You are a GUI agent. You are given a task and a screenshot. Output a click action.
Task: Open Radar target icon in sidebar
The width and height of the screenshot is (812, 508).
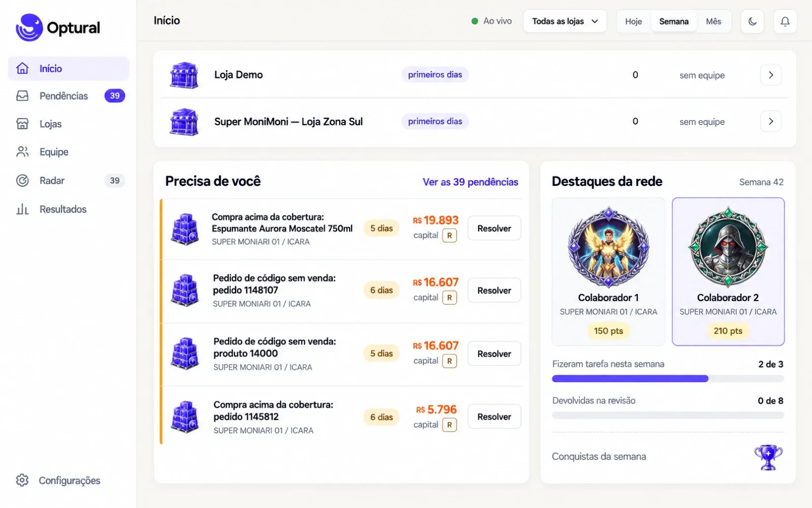tap(22, 180)
